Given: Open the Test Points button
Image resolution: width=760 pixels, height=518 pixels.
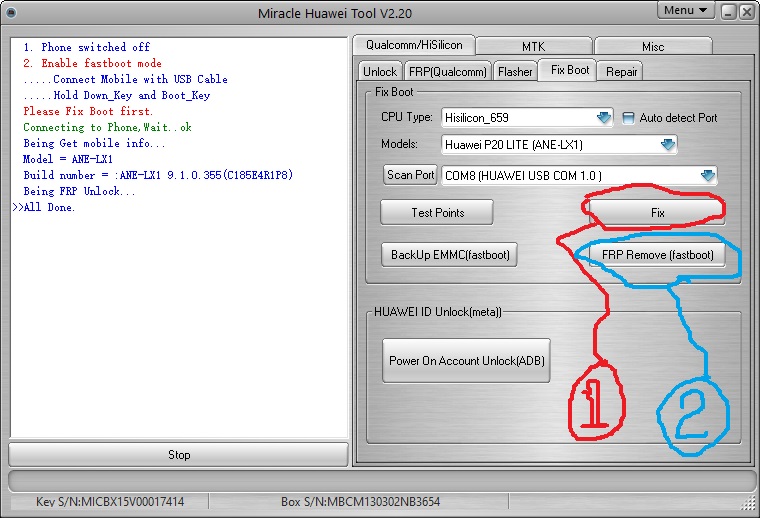Looking at the screenshot, I should coord(437,212).
